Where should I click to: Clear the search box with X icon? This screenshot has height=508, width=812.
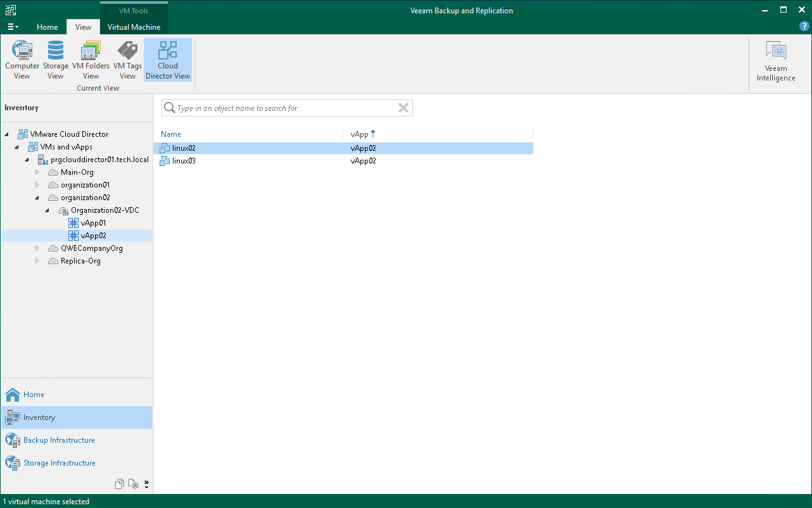coord(403,108)
